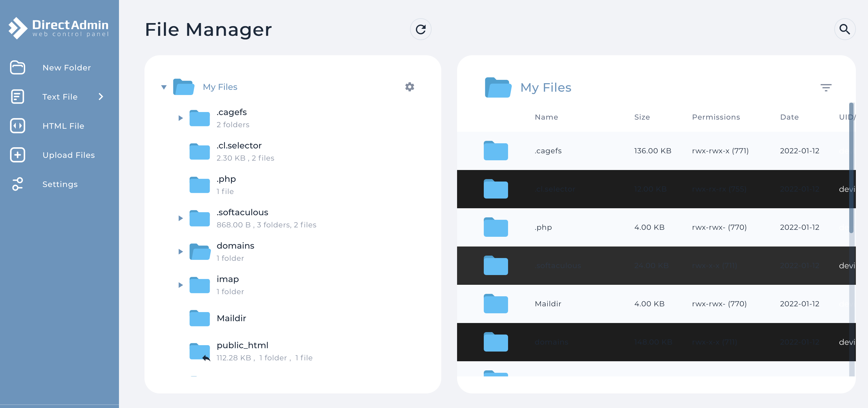868x408 pixels.
Task: Click the imap folder icon in tree
Action: [199, 285]
